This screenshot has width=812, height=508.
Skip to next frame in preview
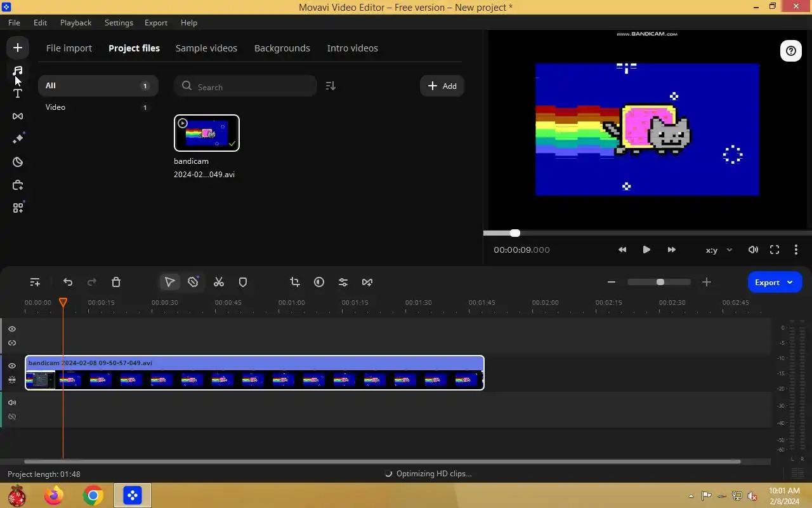[x=671, y=250]
